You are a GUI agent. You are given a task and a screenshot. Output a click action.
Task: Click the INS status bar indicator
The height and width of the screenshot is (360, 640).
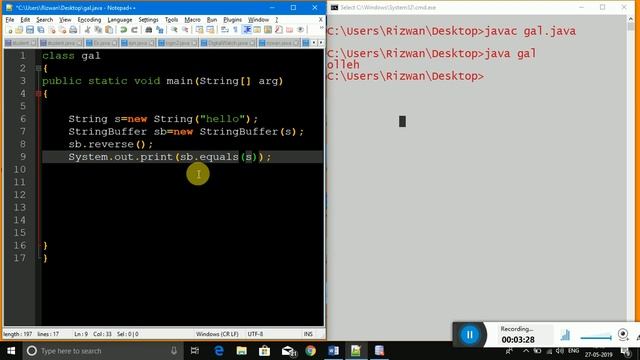click(308, 334)
